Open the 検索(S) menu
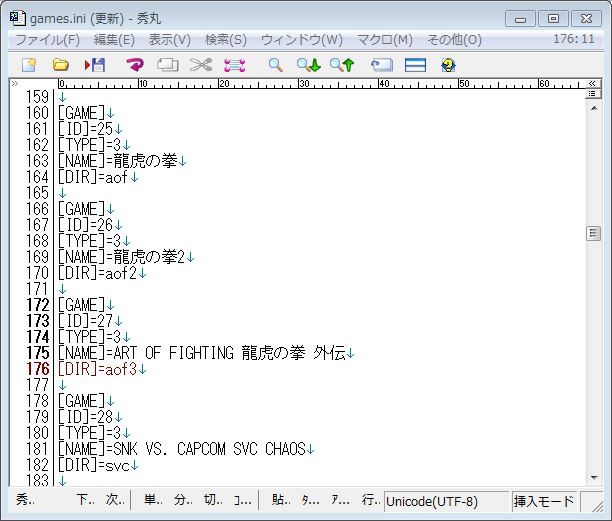Screen dimensions: 612x521 pos(226,40)
